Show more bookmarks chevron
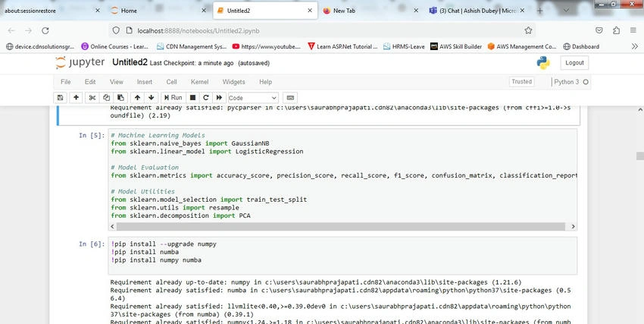Screen dimensions: 644x324 tap(635, 46)
